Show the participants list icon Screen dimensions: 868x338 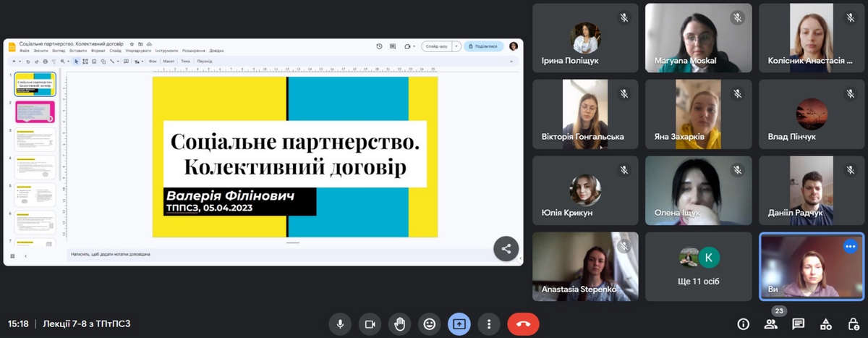click(x=771, y=324)
